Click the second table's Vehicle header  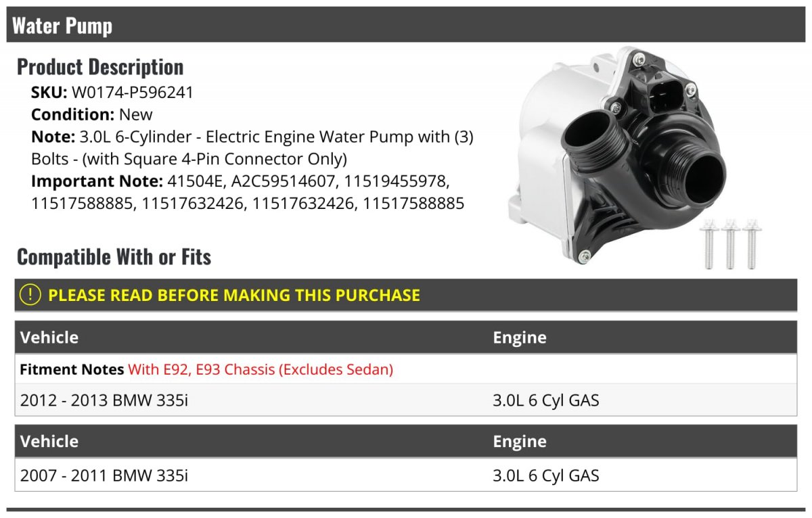pyautogui.click(x=49, y=441)
